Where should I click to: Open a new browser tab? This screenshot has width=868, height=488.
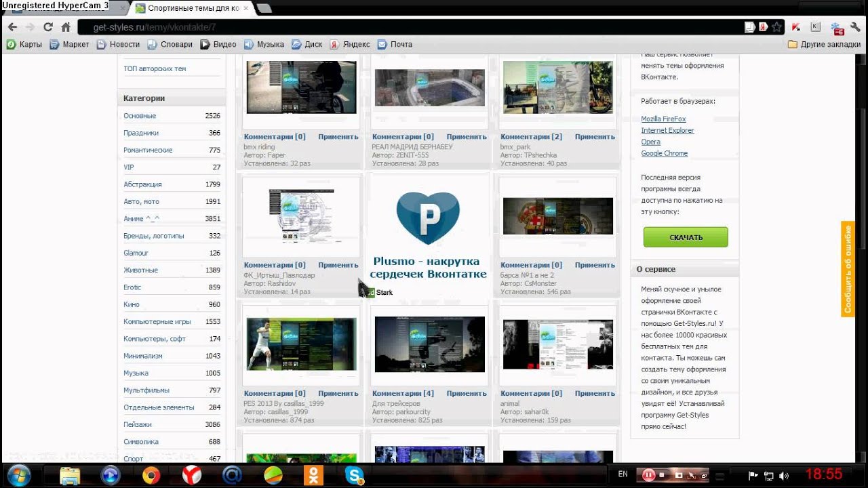pos(264,8)
